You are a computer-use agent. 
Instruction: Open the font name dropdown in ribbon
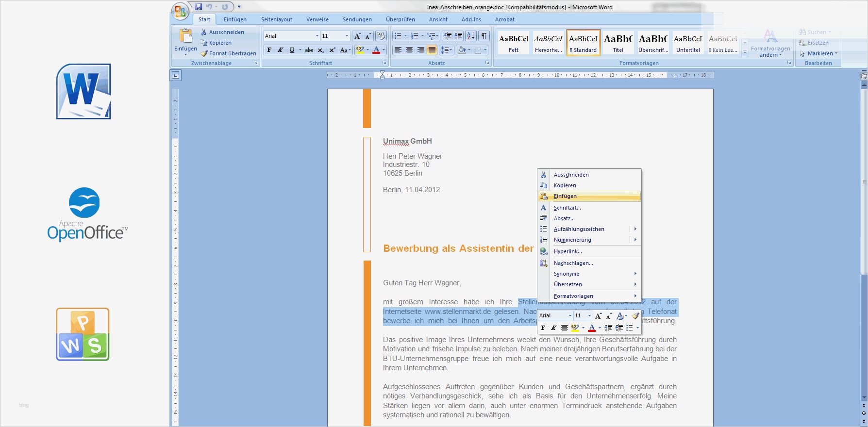(x=317, y=36)
